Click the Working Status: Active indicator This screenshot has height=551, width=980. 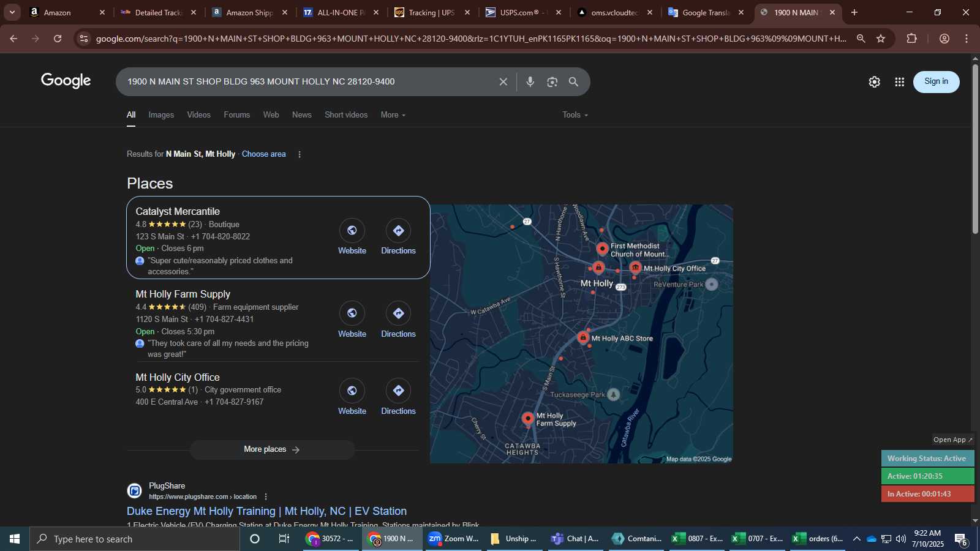coord(927,459)
